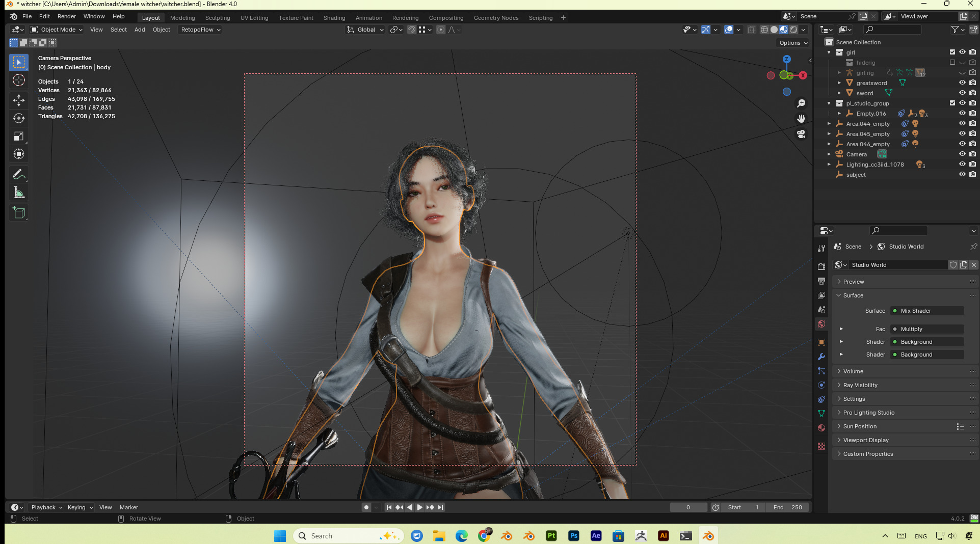
Task: Click the Start frame field
Action: point(744,507)
